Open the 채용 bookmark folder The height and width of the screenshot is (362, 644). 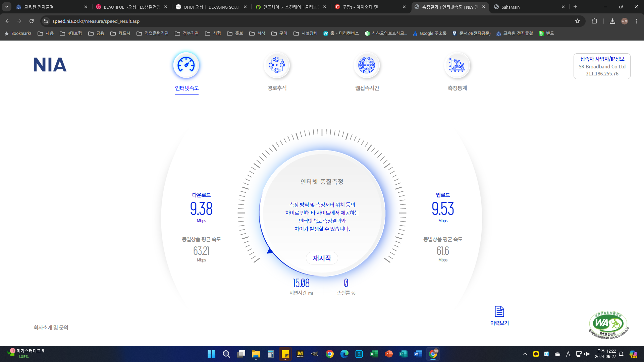click(46, 33)
